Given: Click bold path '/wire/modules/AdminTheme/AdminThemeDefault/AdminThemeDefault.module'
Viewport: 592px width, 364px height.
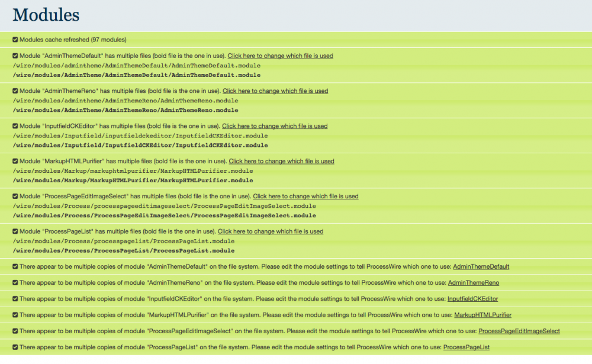Looking at the screenshot, I should pyautogui.click(x=137, y=75).
